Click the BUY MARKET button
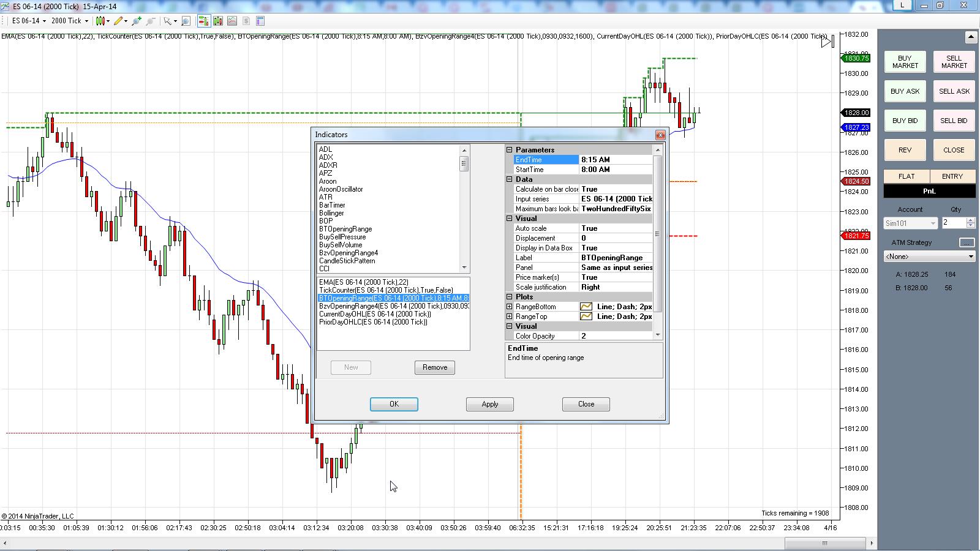Screen dimensions: 980x551 coord(905,62)
